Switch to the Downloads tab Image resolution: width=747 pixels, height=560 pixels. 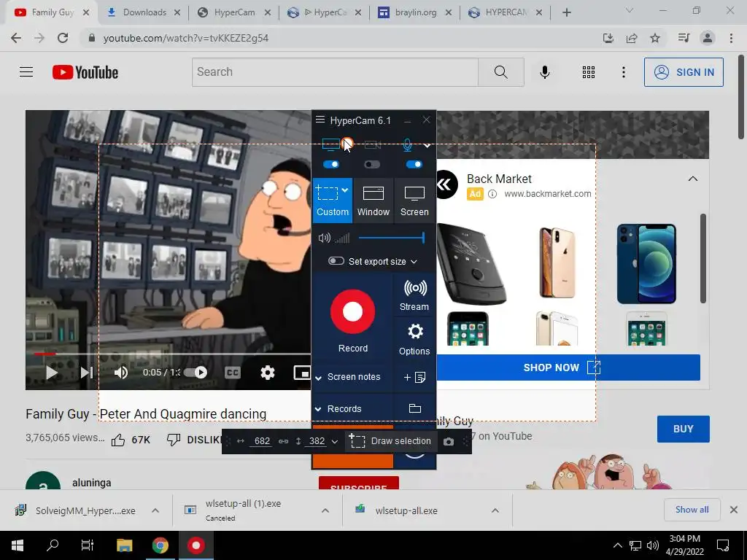(x=144, y=12)
